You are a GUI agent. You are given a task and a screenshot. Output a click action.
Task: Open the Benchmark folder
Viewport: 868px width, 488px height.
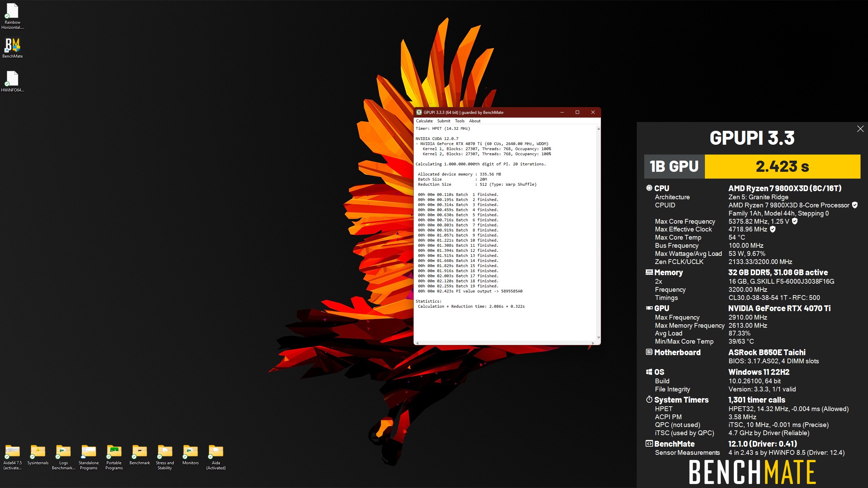pos(140,455)
